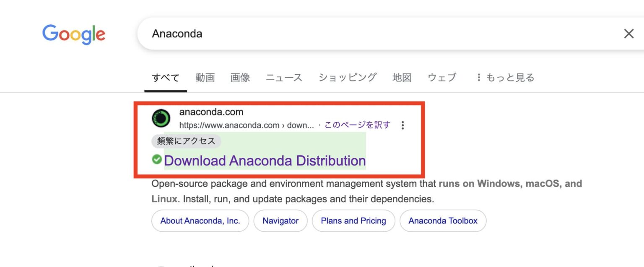Open the Plans and Pricing chip
Image resolution: width=644 pixels, height=267 pixels.
click(x=353, y=221)
